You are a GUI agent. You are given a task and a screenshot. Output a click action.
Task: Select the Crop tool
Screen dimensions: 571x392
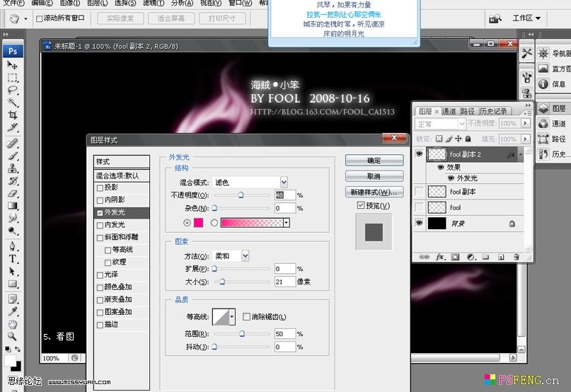tap(12, 115)
